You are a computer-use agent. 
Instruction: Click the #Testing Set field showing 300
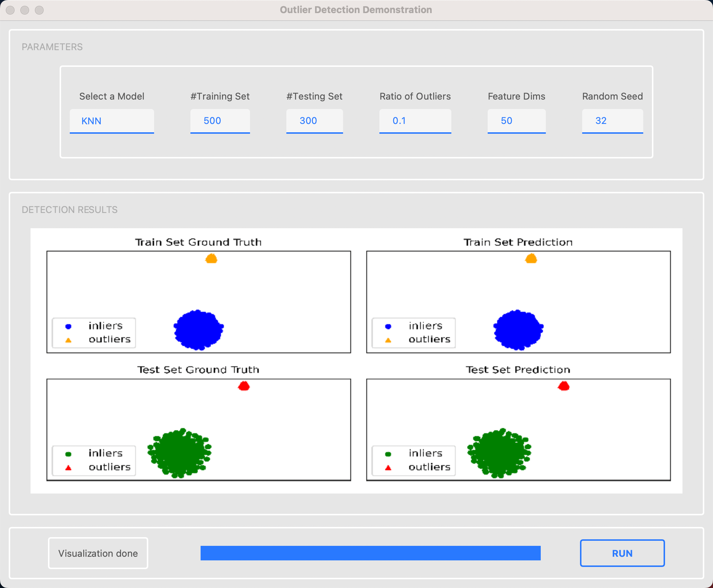click(x=314, y=121)
